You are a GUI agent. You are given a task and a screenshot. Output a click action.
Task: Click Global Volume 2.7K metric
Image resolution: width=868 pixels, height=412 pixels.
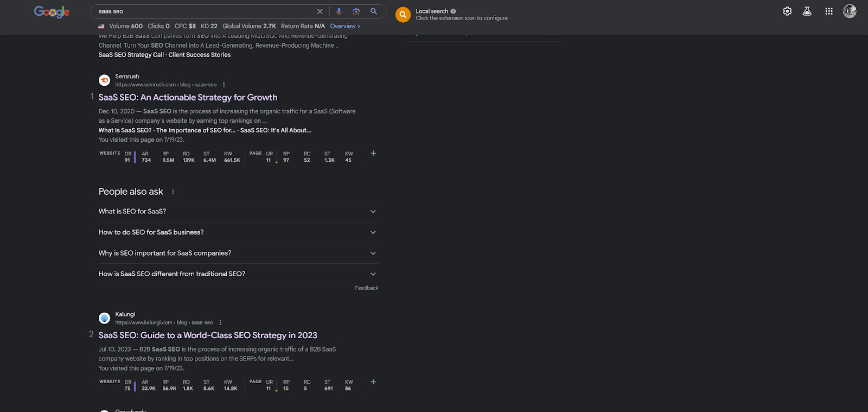click(x=249, y=26)
